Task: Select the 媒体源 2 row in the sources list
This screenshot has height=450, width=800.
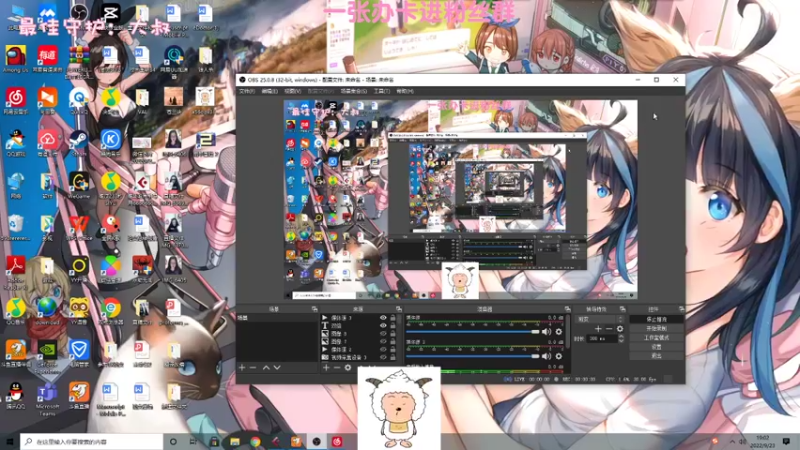Action: coord(358,349)
